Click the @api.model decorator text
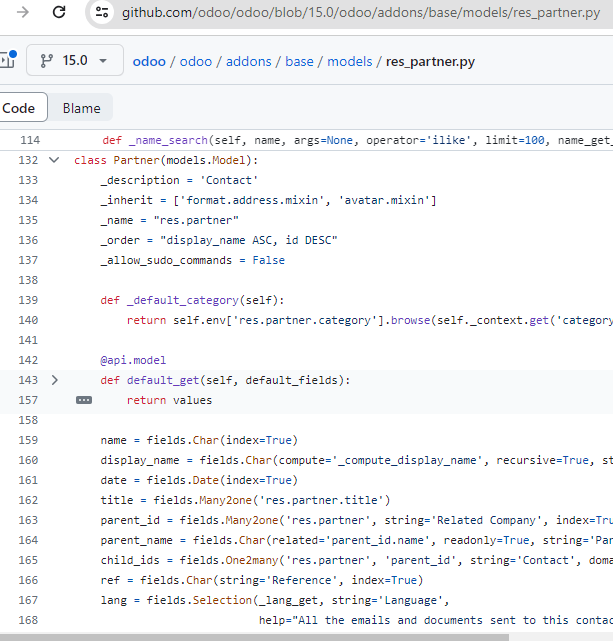 133,360
